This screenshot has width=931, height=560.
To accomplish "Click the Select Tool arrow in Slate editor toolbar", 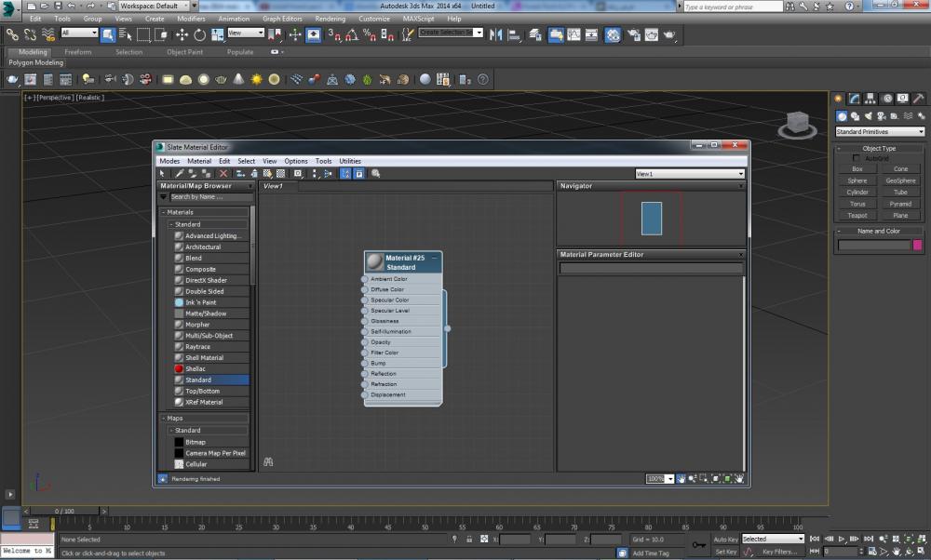I will (x=162, y=174).
